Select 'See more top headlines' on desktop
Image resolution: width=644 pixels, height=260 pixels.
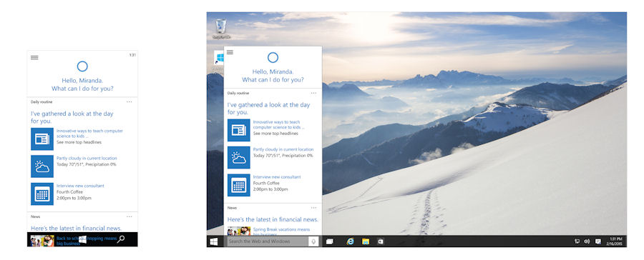(275, 134)
